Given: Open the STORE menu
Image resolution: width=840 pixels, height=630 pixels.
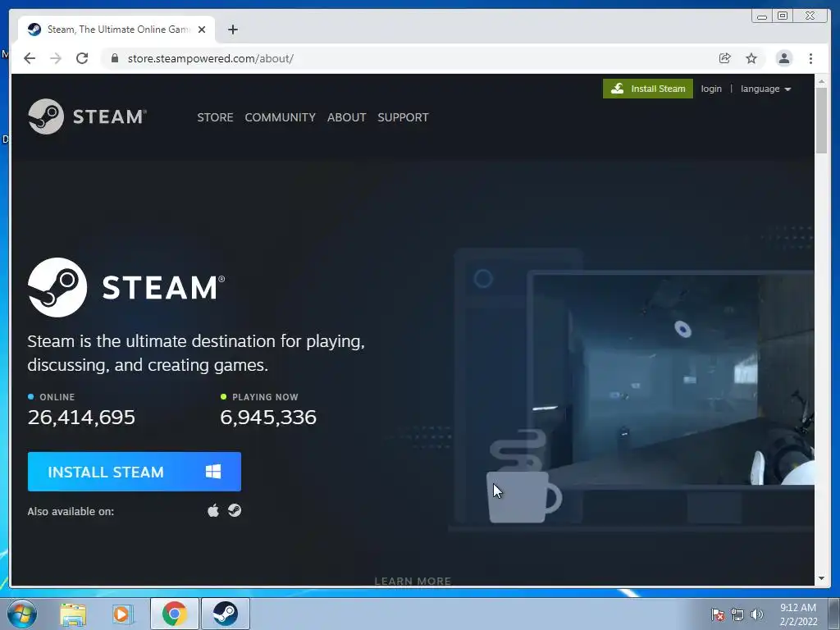Looking at the screenshot, I should 215,117.
